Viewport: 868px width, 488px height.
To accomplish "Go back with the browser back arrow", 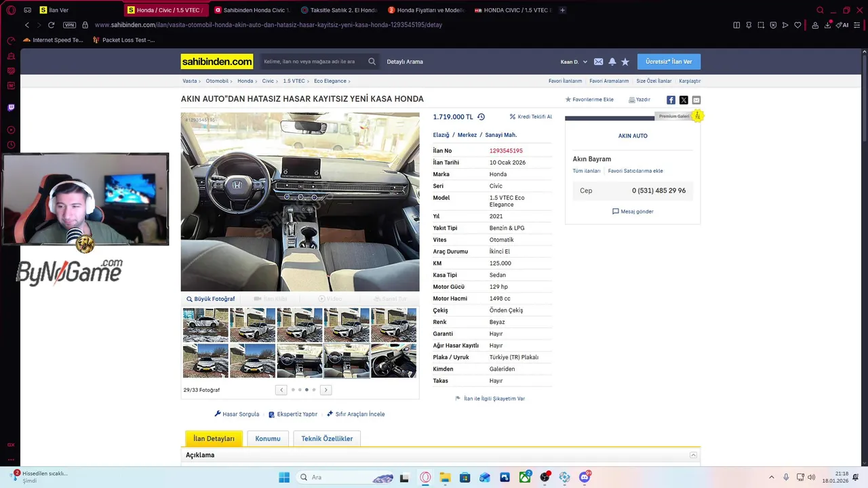I will click(x=27, y=25).
